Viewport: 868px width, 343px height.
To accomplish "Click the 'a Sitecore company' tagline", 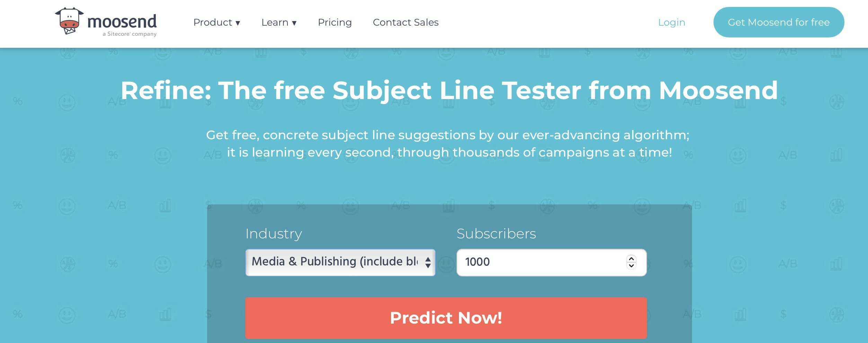I will [130, 34].
